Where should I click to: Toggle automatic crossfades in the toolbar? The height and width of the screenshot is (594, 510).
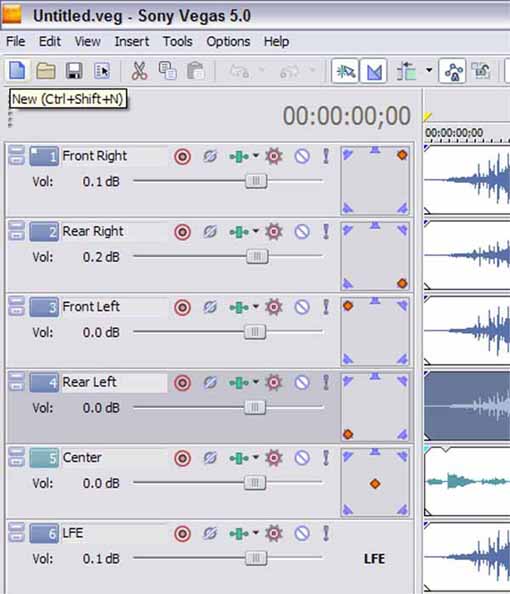pos(374,71)
